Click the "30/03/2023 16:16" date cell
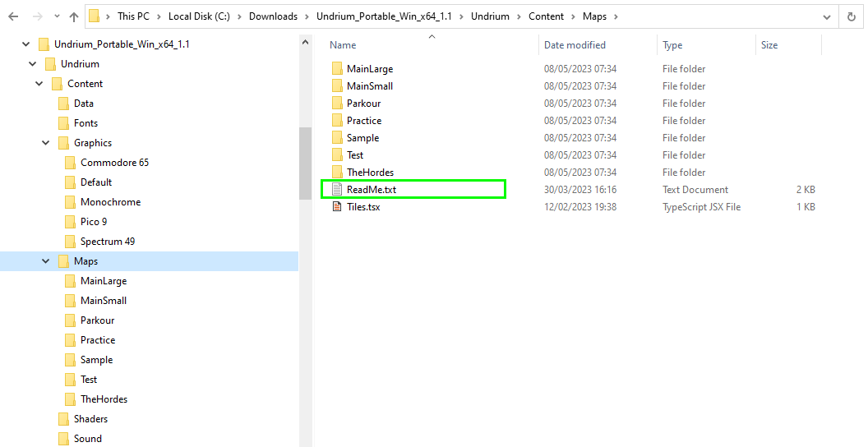Image resolution: width=868 pixels, height=447 pixels. click(580, 189)
